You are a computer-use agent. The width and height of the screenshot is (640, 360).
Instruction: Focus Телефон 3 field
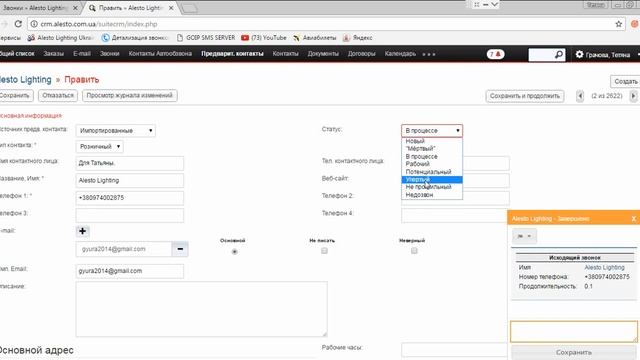click(x=129, y=215)
